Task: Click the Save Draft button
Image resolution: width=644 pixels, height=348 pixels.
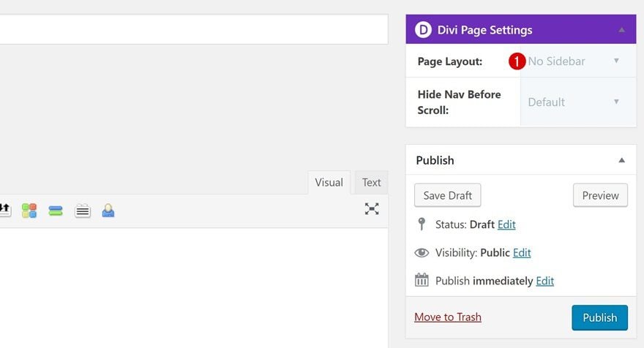Action: coord(447,195)
